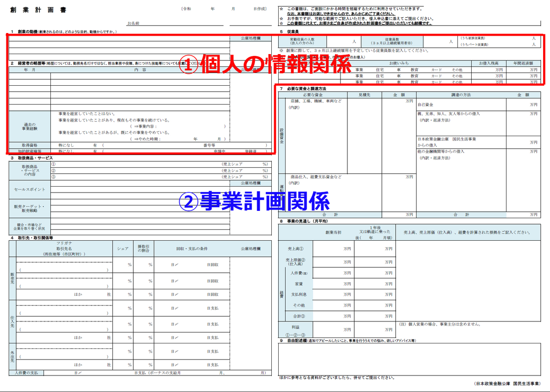The height and width of the screenshot is (392, 550).
Task: Click 他の金融機関等からの借入 label
Action: tap(440, 151)
